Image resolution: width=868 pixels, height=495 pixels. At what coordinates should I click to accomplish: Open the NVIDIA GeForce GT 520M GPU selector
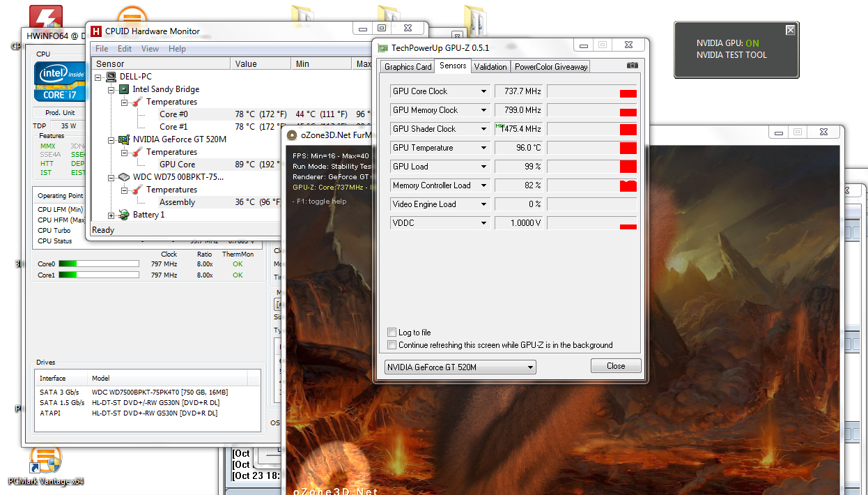coord(460,367)
